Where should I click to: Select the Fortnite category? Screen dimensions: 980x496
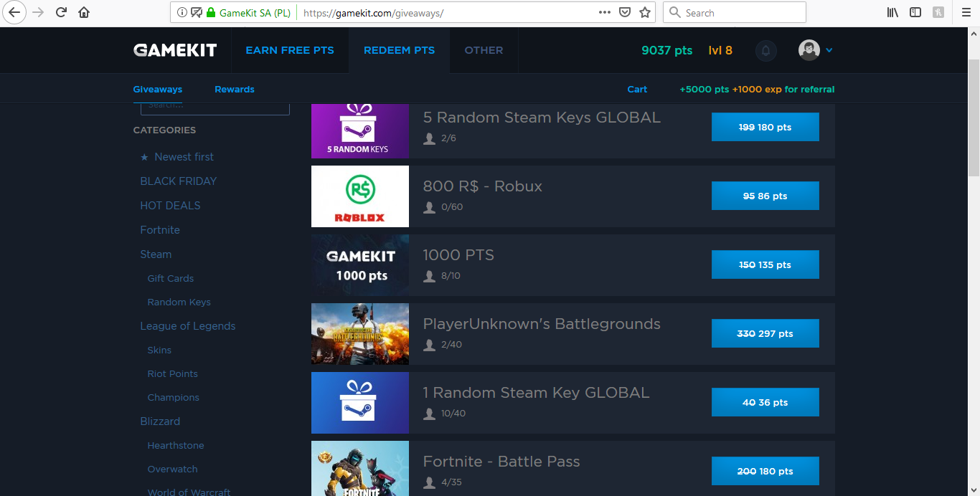pos(160,230)
